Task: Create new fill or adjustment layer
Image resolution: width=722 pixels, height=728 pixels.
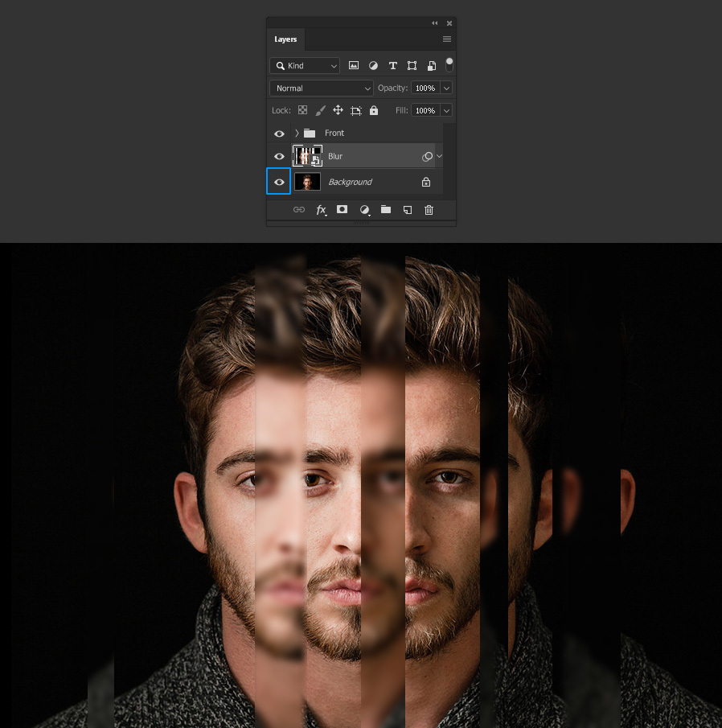Action: pos(365,210)
